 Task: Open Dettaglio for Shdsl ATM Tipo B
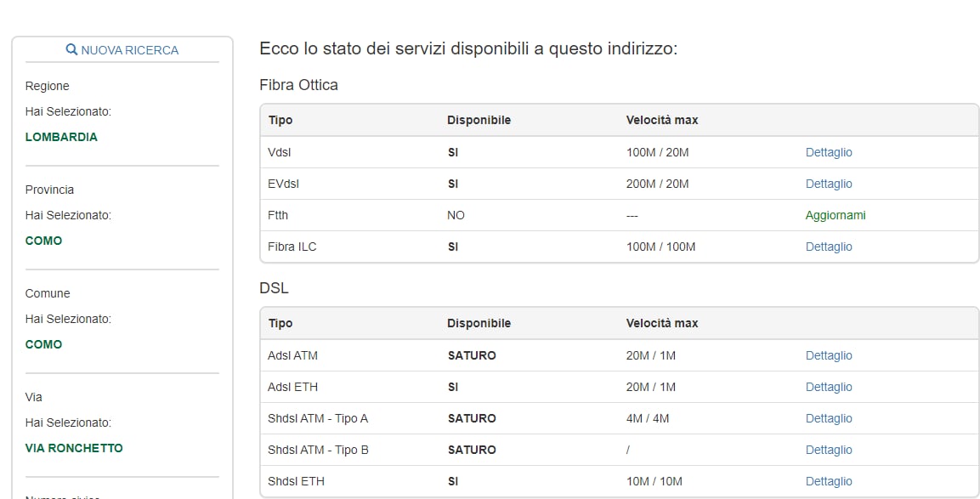pyautogui.click(x=829, y=450)
